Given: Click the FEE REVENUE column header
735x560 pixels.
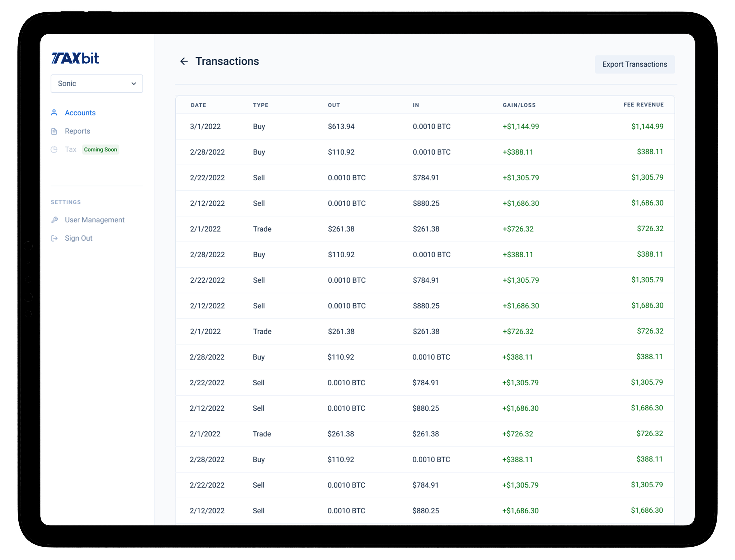Looking at the screenshot, I should 644,105.
